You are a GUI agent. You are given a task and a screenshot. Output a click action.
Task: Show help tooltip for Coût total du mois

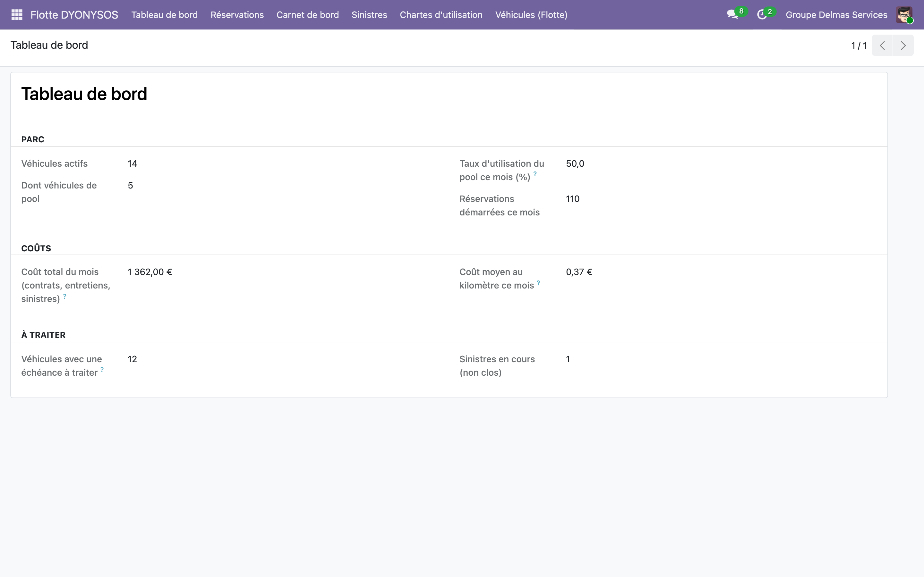(x=64, y=296)
